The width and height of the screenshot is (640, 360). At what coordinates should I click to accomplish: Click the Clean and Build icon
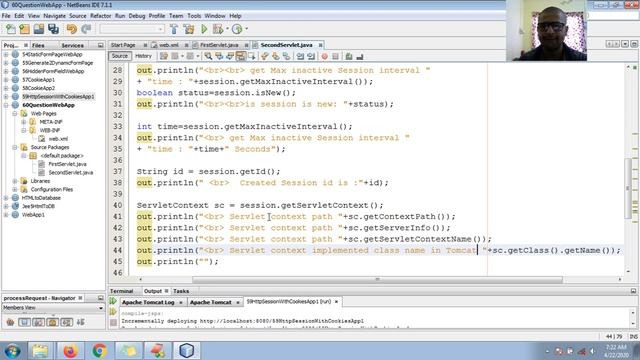tap(189, 29)
